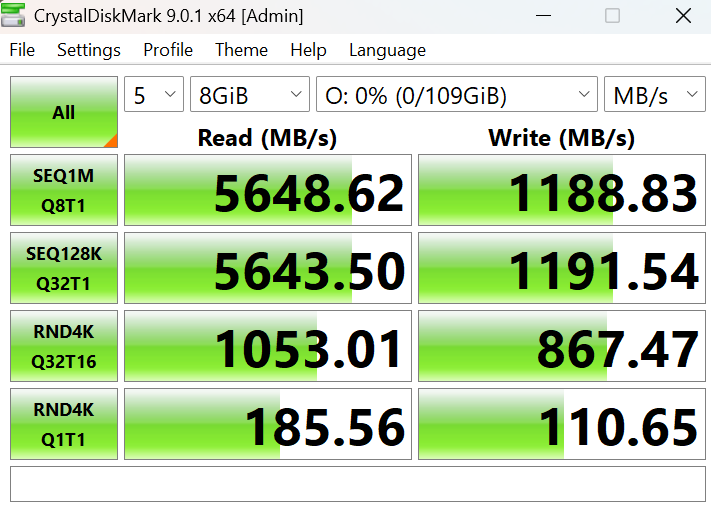
Task: Click the SEQ128K write result 1191.54
Action: point(562,268)
